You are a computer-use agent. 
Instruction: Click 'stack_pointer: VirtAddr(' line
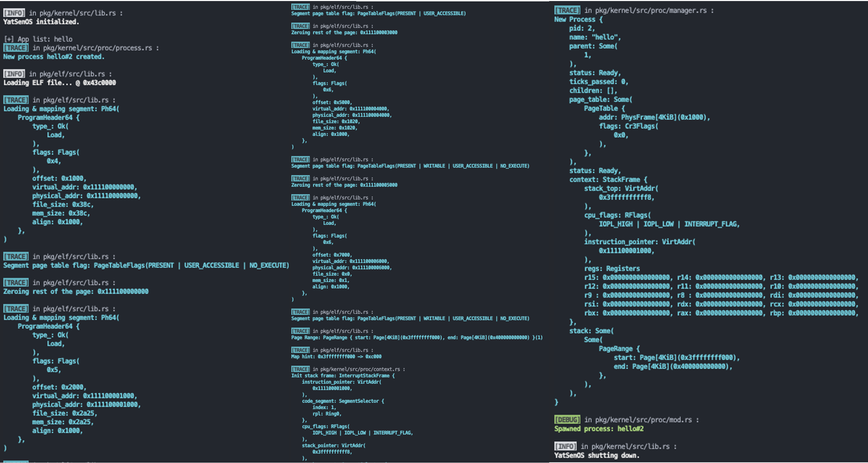tap(334, 445)
